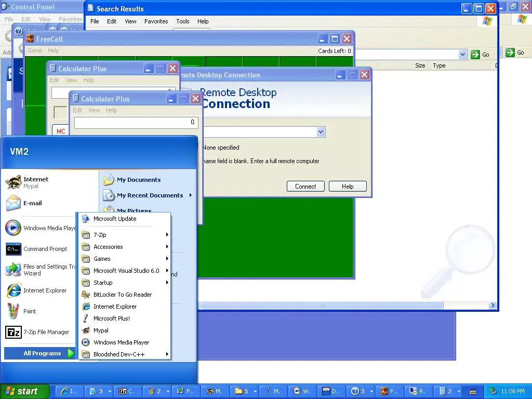Open Game menu in FreeCell
This screenshot has height=399, width=532.
35,50
